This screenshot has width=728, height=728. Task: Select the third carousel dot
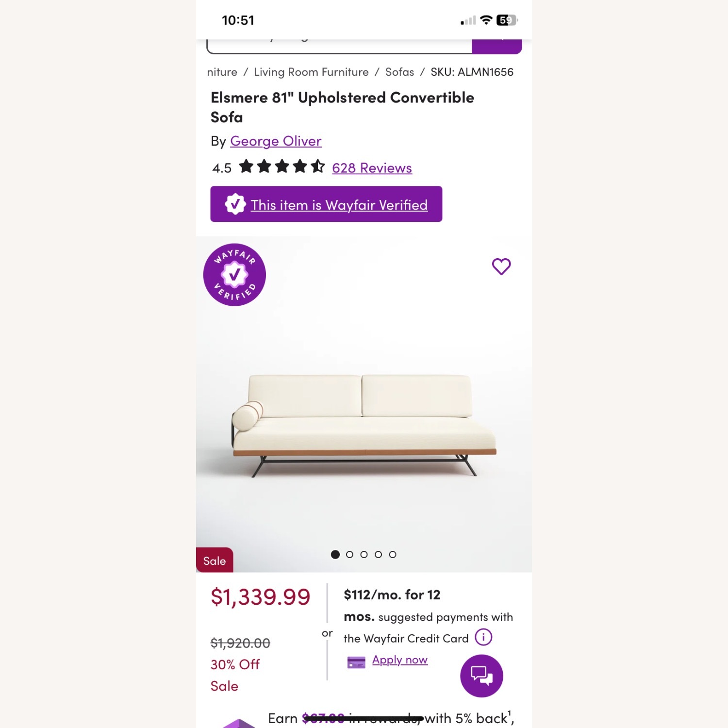(364, 554)
